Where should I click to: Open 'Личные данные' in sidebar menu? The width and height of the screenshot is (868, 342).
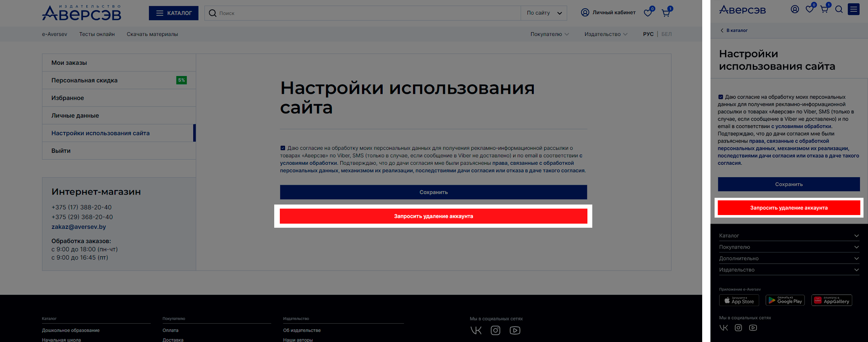75,115
